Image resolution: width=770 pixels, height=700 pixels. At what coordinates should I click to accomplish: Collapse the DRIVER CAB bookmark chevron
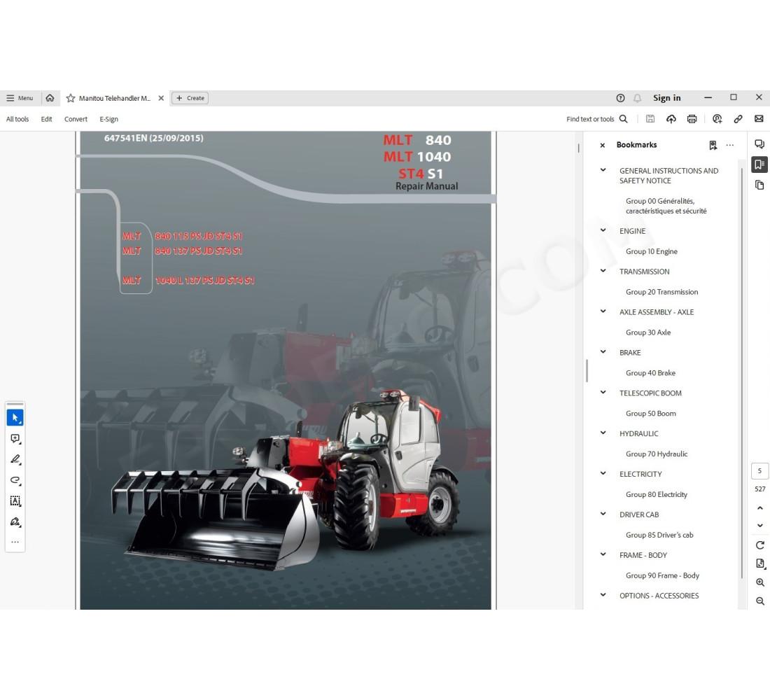click(603, 514)
